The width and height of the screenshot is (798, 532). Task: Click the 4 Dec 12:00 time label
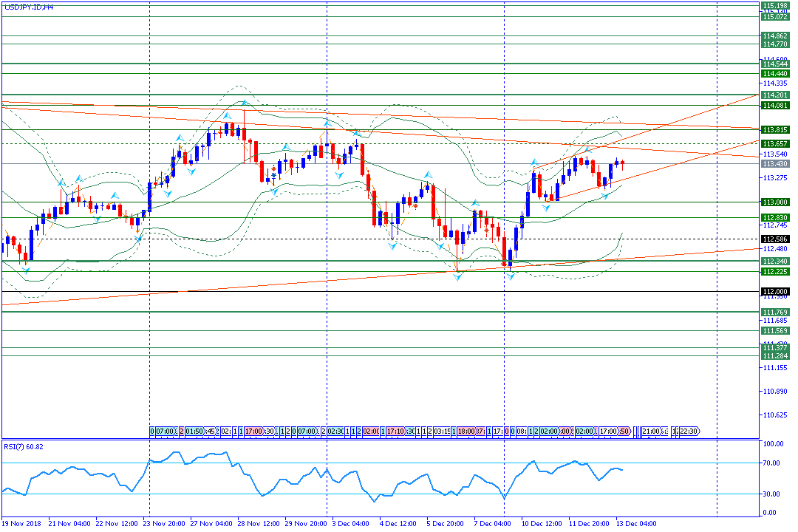click(398, 524)
